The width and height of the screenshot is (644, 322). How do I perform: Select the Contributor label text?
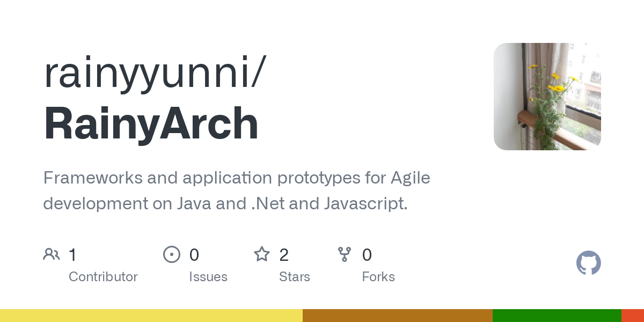[x=103, y=277]
